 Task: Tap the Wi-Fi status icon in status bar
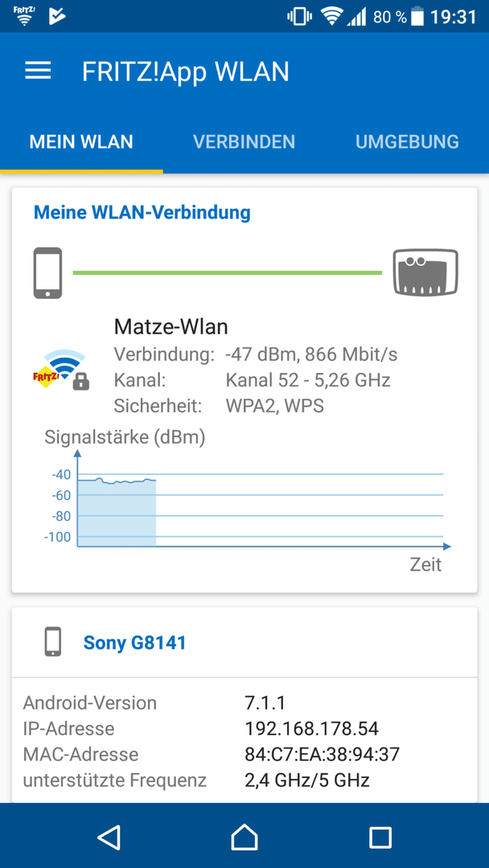[331, 17]
